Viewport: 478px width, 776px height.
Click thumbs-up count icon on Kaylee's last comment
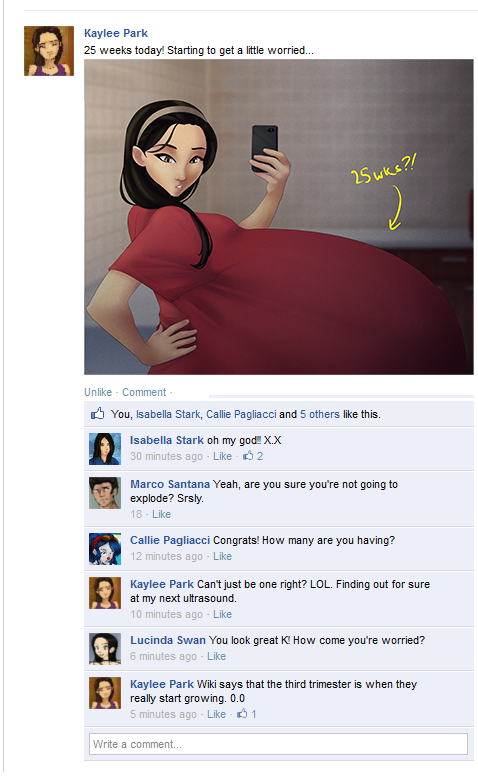click(242, 714)
